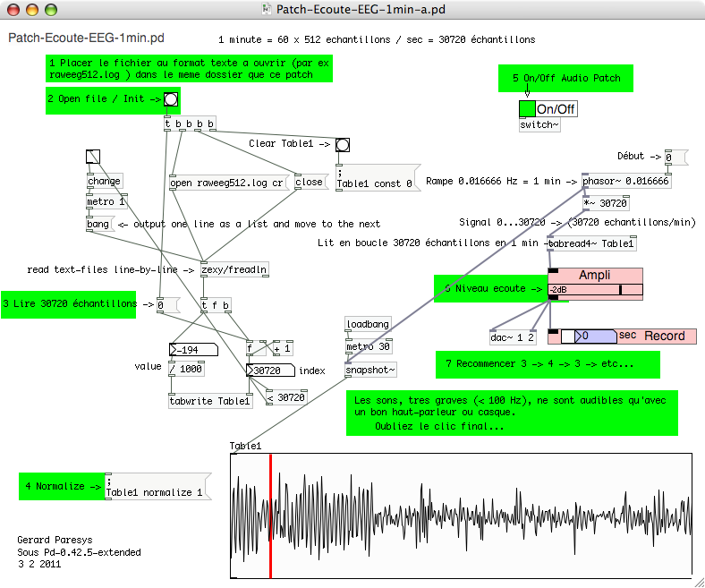Select the metro 30 object
Screen dimensions: 705x588
click(369, 347)
